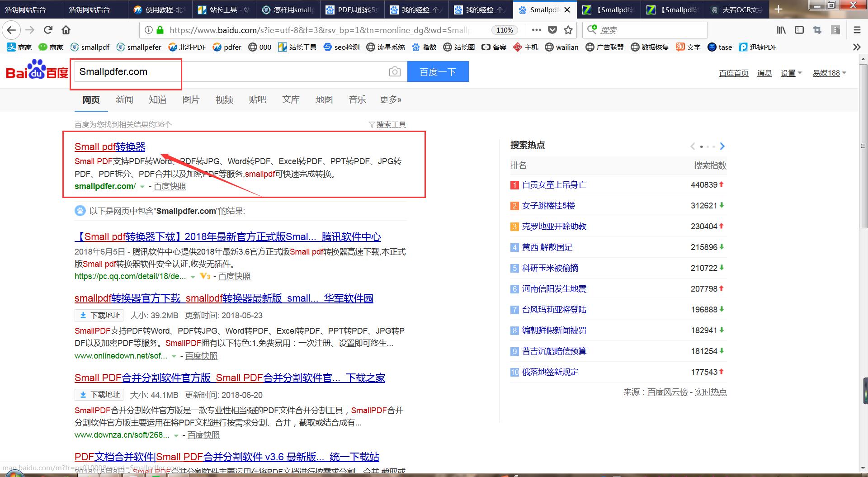Viewport: 868px width, 477px height.
Task: Open 百度首页 link
Action: [734, 73]
